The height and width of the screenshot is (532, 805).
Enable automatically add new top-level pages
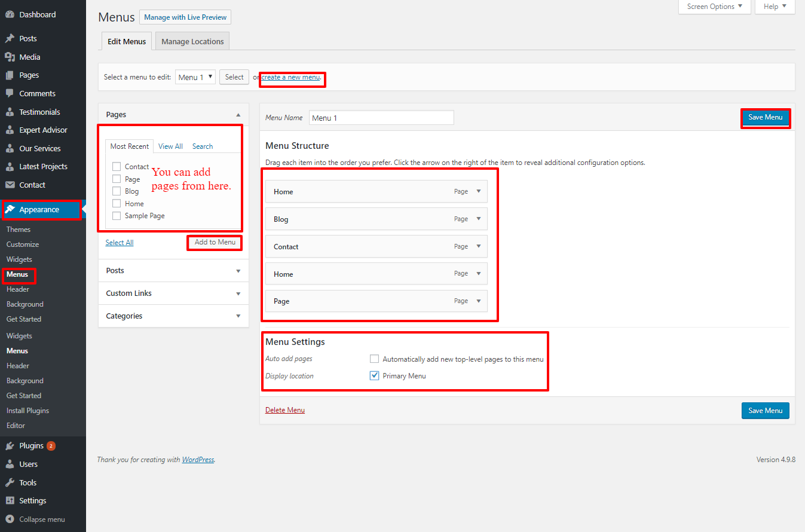click(x=374, y=359)
